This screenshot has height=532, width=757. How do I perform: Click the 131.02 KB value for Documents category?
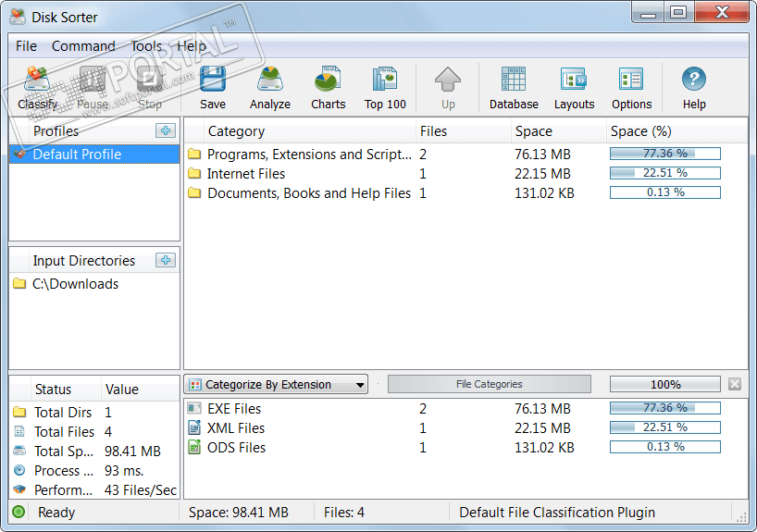tap(544, 193)
